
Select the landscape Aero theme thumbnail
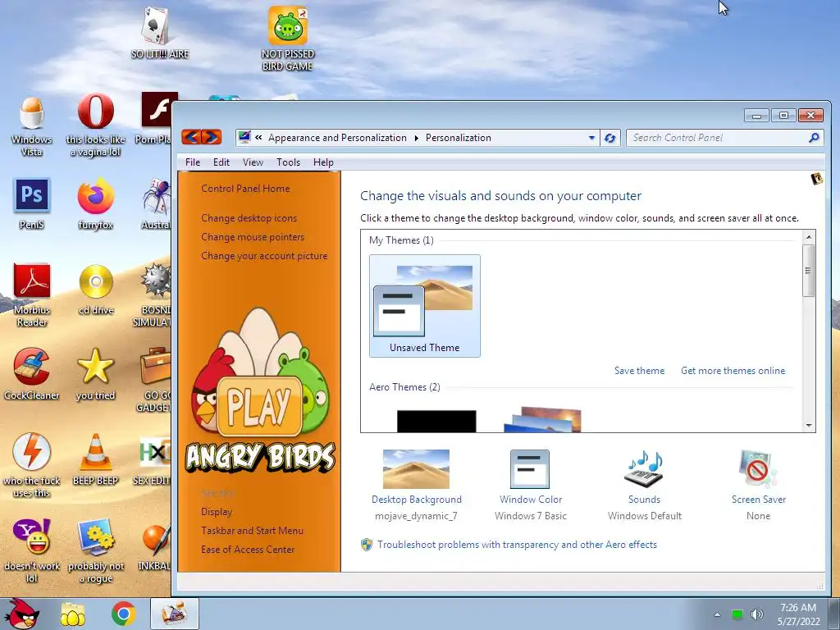[x=543, y=419]
